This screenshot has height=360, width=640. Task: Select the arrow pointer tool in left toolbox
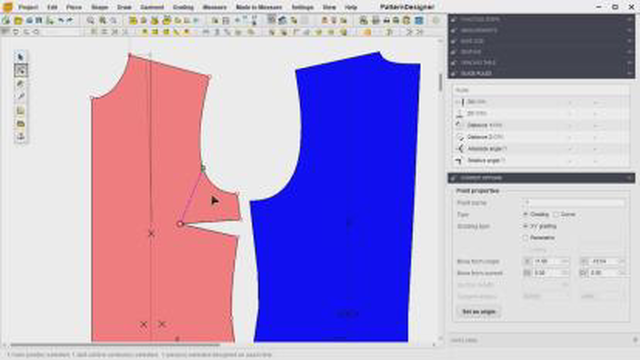click(21, 57)
